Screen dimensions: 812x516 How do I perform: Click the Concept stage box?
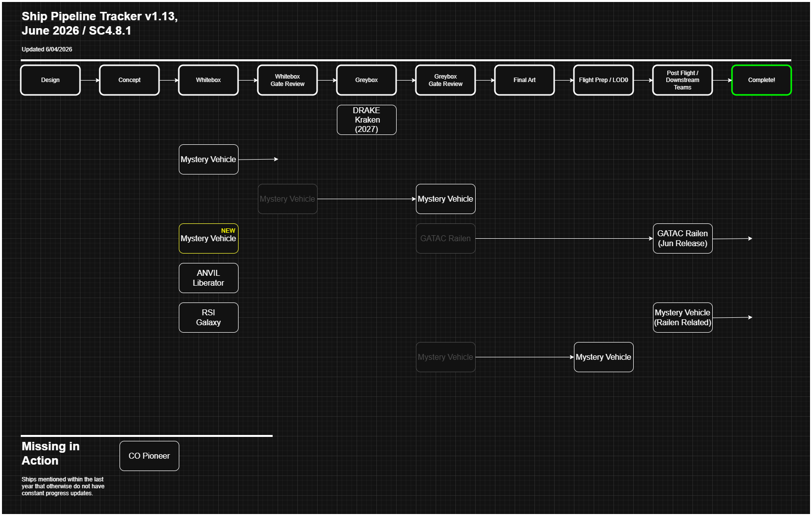(x=129, y=80)
